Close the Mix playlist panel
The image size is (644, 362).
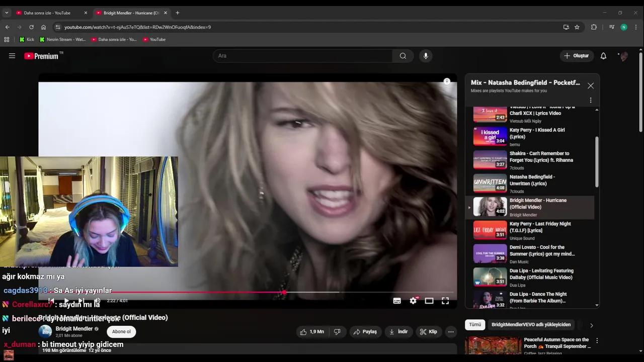coord(591,86)
